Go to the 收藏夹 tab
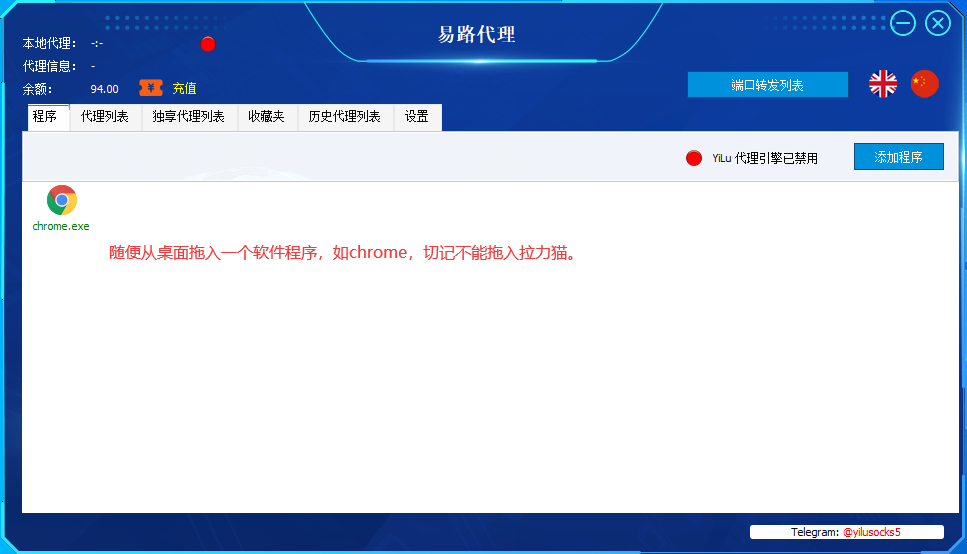Screen dimensions: 967x554 pos(266,117)
